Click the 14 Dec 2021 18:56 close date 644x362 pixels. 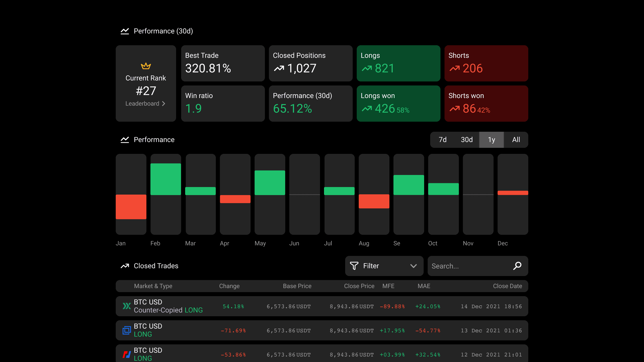coord(491,306)
